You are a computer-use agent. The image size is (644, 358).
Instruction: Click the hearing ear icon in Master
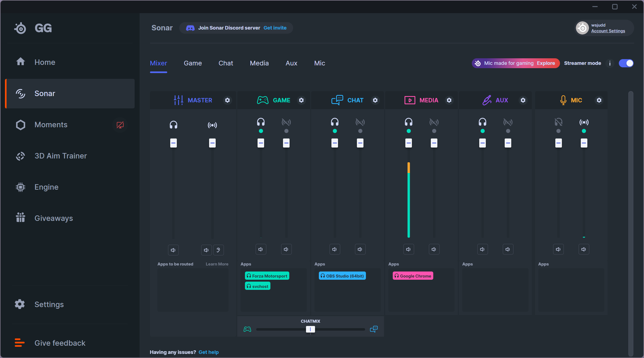218,250
